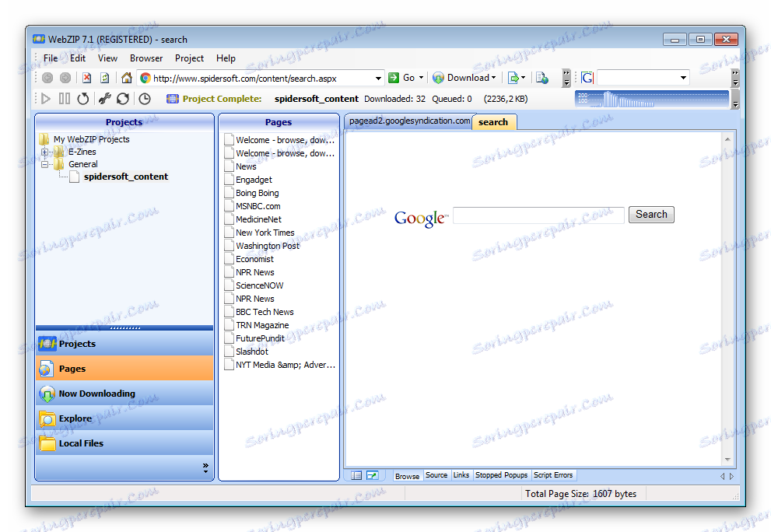Open the Edit menu
This screenshot has height=532, width=771.
coord(78,58)
